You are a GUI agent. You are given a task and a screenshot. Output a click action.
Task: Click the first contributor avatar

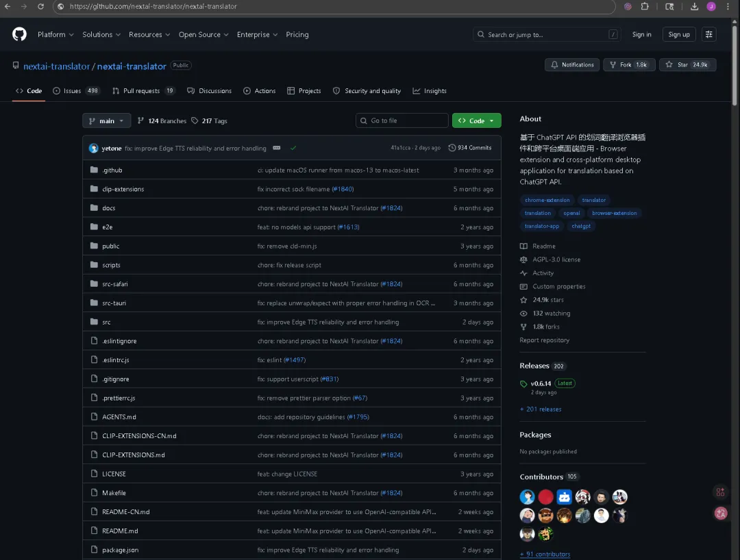coord(527,497)
